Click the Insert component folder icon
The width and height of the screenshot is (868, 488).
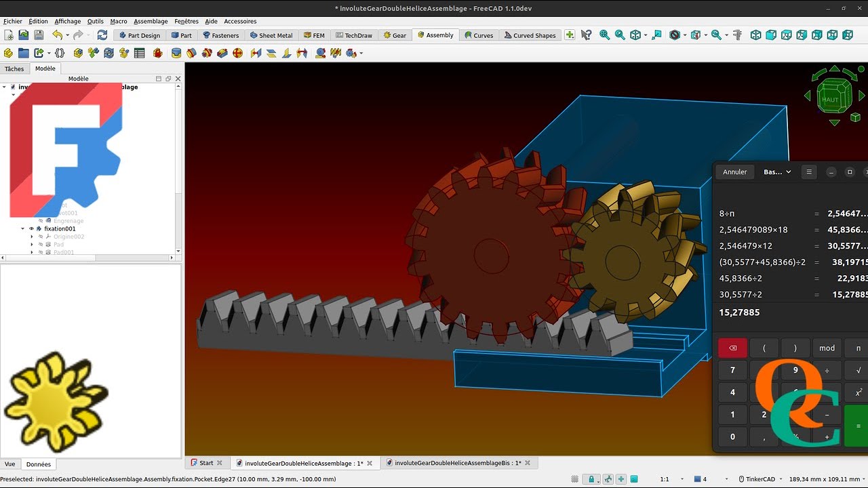(24, 53)
